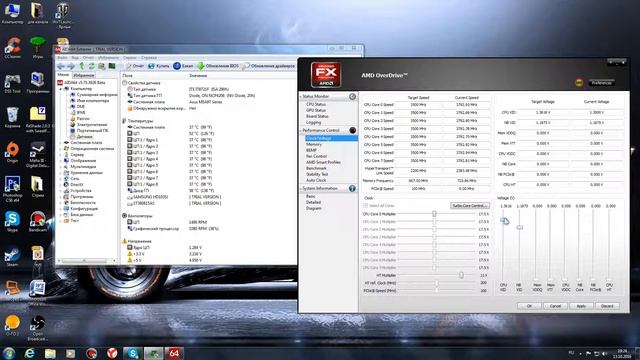Click AIDA64 Бэкап toolbar button
The height and width of the screenshot is (360, 640).
(x=183, y=66)
